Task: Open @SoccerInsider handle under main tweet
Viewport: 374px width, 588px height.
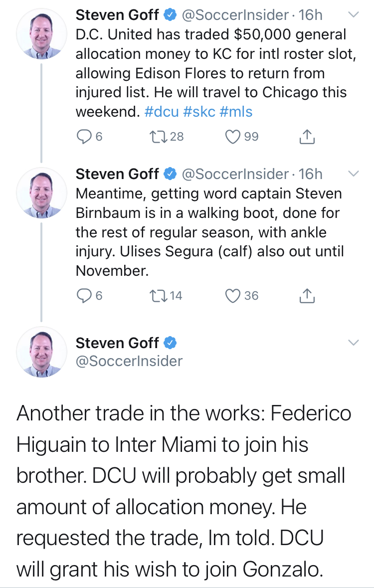Action: [129, 361]
